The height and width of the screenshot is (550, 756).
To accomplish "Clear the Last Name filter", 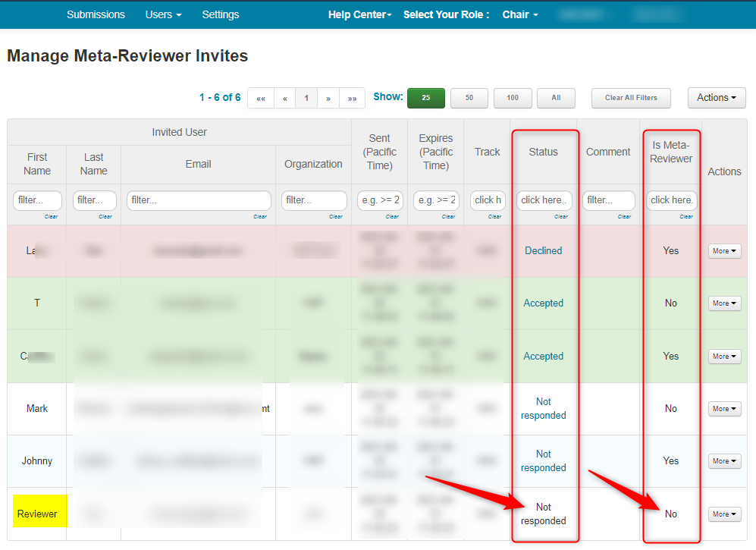I will 105,217.
